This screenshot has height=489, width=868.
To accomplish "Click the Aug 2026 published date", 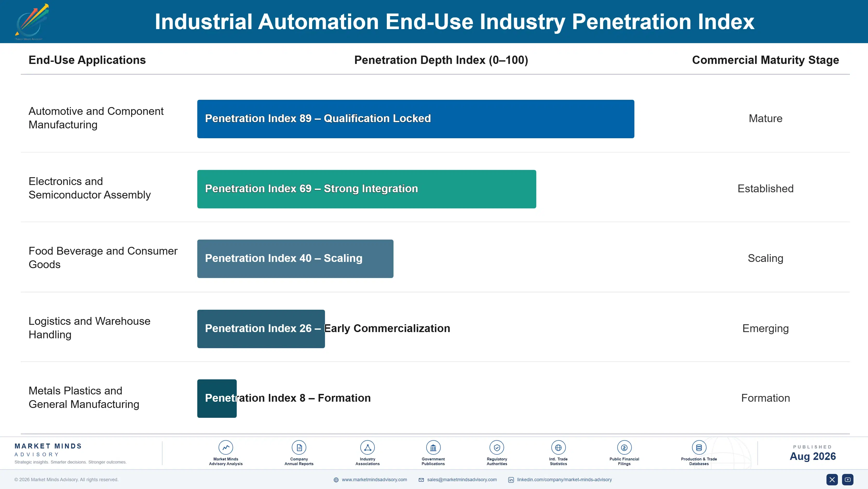I will pyautogui.click(x=813, y=456).
